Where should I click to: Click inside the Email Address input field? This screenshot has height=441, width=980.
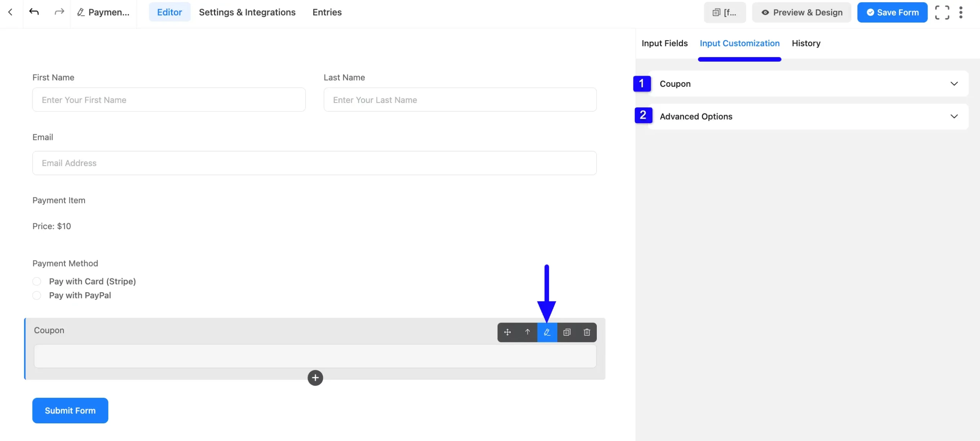[314, 163]
